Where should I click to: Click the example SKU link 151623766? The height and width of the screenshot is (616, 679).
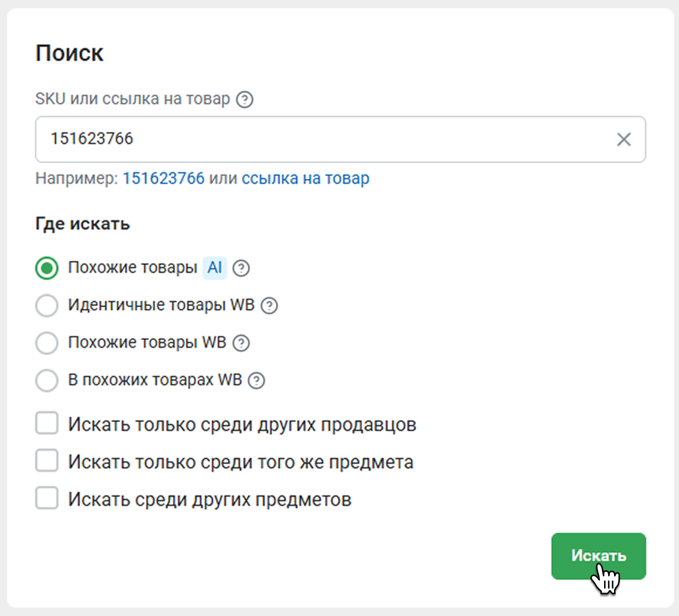click(x=163, y=178)
